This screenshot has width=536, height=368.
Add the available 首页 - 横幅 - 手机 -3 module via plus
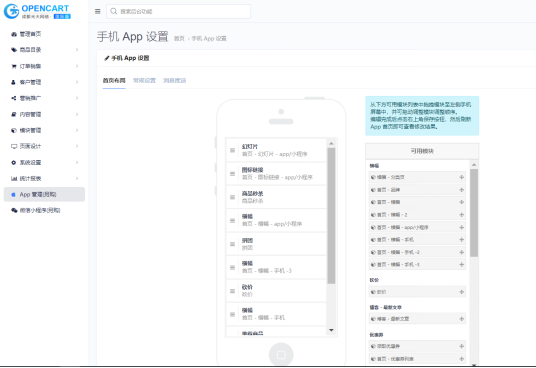point(461,264)
